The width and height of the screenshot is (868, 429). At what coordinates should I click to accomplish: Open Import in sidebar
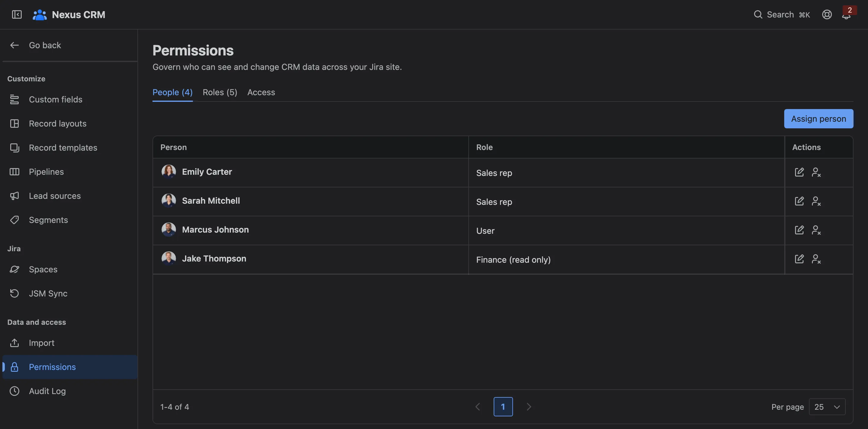click(70, 343)
